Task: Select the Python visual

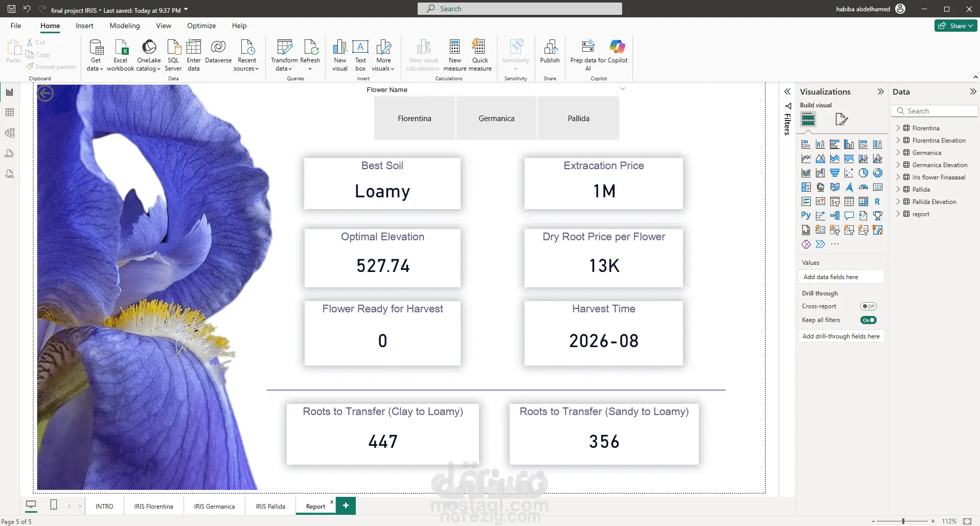Action: 806,216
